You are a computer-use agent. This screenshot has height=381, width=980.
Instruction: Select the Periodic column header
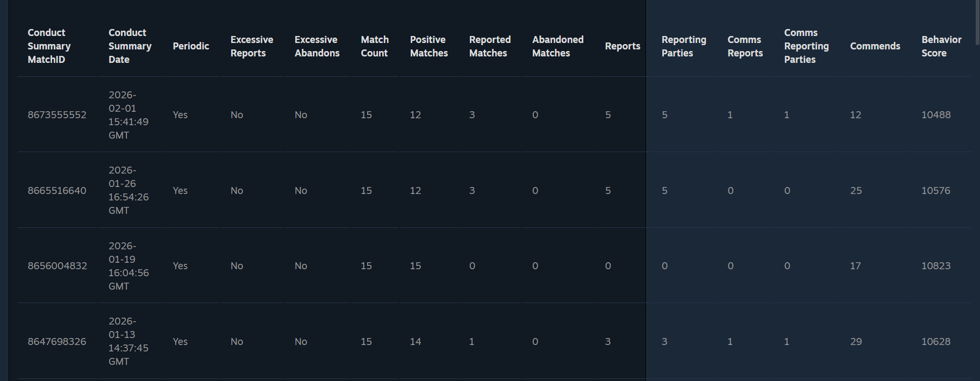click(x=191, y=46)
